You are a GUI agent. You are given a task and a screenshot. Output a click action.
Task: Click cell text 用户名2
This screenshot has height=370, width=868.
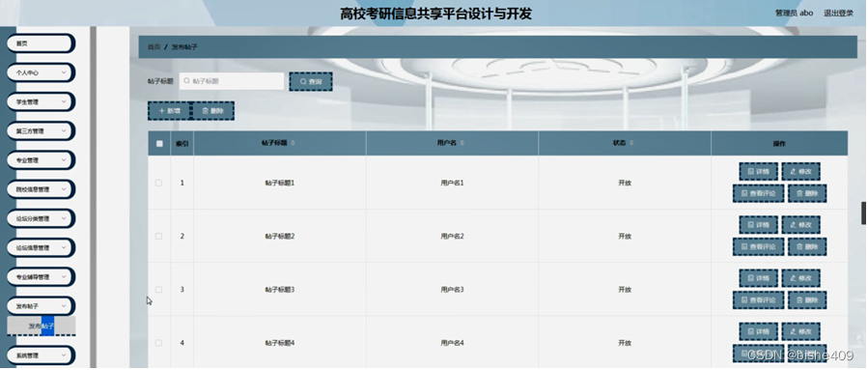(452, 237)
